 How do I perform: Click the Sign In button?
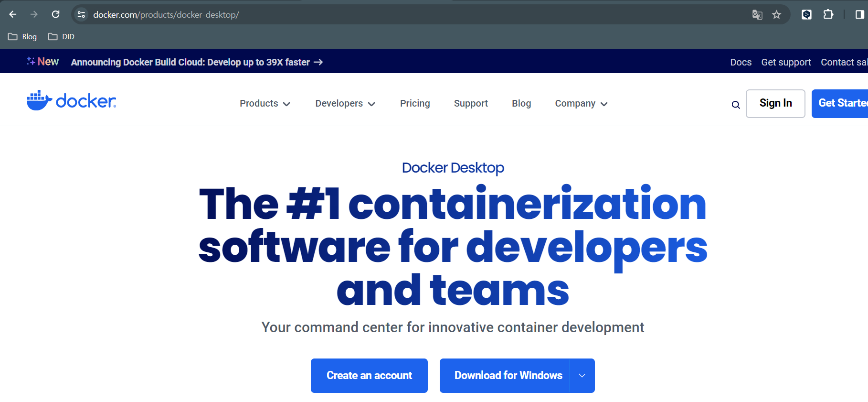(775, 103)
